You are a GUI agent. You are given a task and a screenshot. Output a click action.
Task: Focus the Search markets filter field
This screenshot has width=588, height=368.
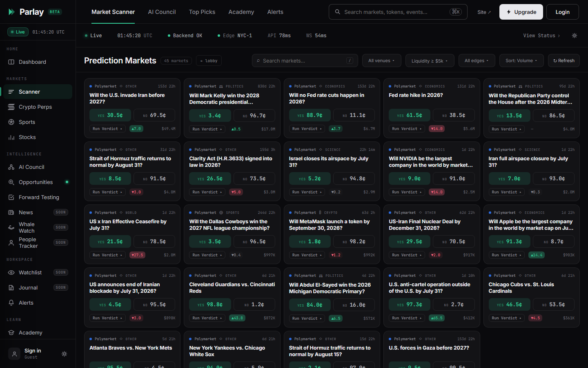tap(305, 61)
